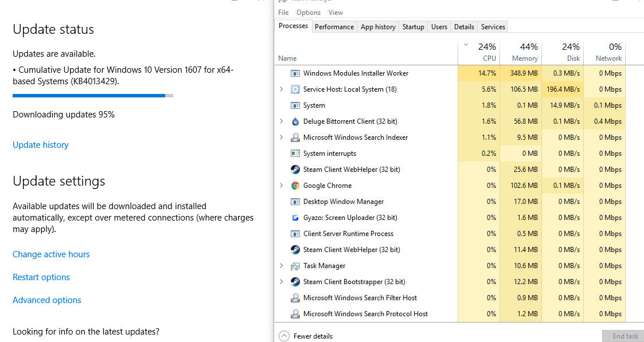The width and height of the screenshot is (644, 342).
Task: Click the Google Chrome icon in Processes
Action: (x=295, y=185)
